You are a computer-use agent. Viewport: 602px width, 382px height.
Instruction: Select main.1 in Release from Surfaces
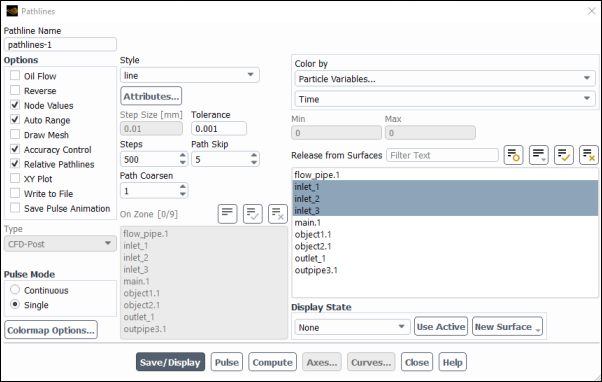click(x=445, y=222)
